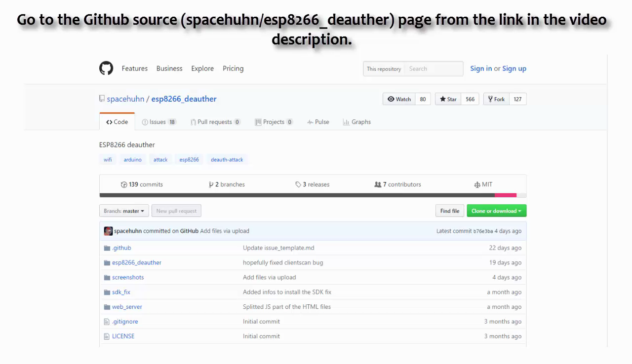This screenshot has height=364, width=632.
Task: Open the sdk_fix folder name
Action: [x=121, y=292]
